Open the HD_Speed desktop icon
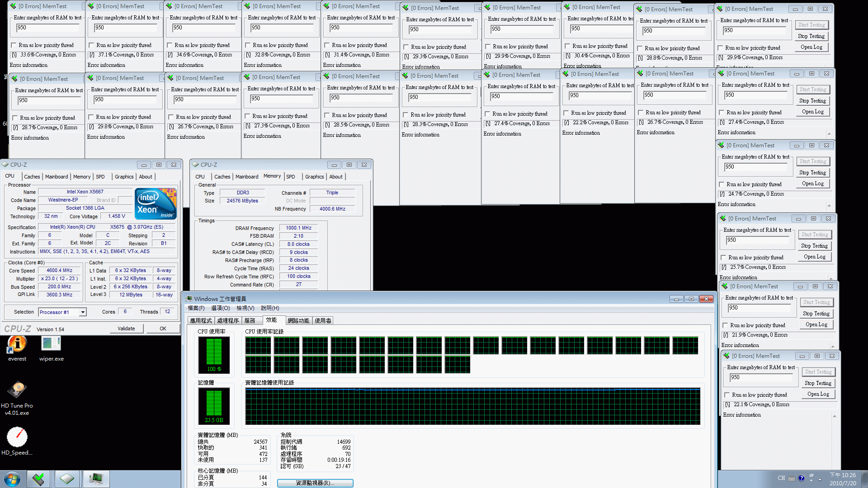The height and width of the screenshot is (488, 868). 17,441
